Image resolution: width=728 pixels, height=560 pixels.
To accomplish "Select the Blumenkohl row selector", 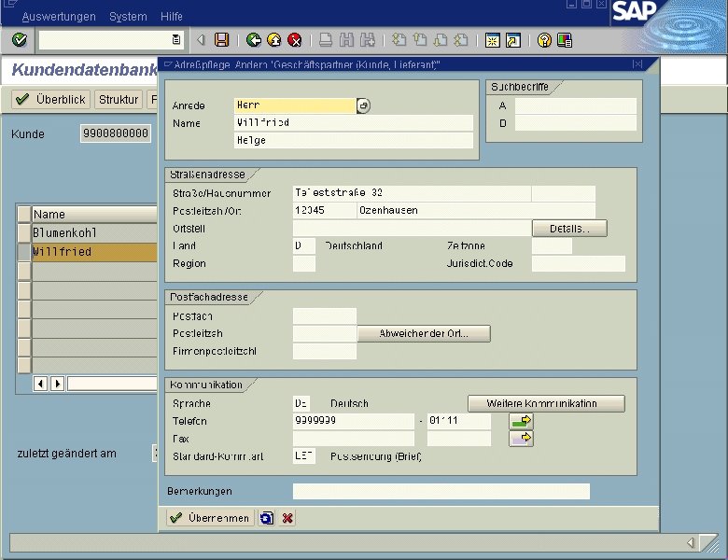I will [24, 232].
